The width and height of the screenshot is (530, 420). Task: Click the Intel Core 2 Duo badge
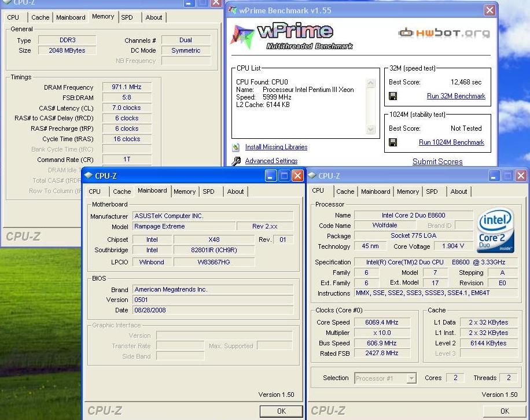[495, 230]
